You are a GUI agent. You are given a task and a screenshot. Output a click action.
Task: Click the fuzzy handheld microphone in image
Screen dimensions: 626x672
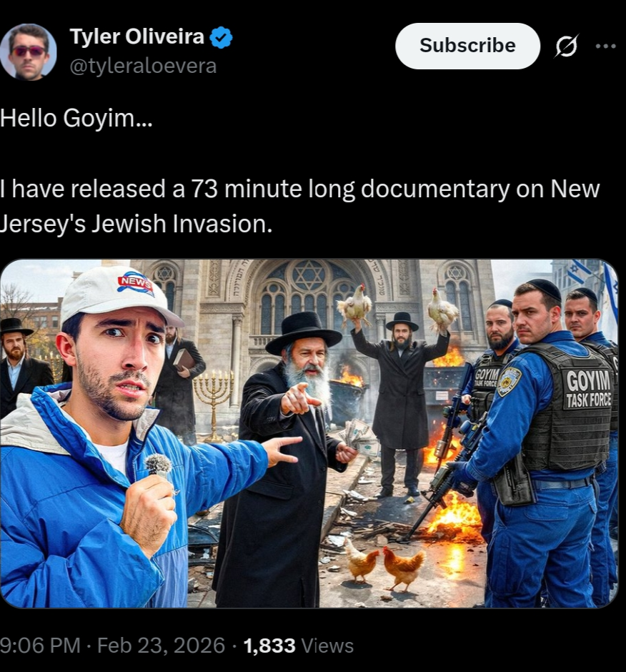(x=158, y=465)
